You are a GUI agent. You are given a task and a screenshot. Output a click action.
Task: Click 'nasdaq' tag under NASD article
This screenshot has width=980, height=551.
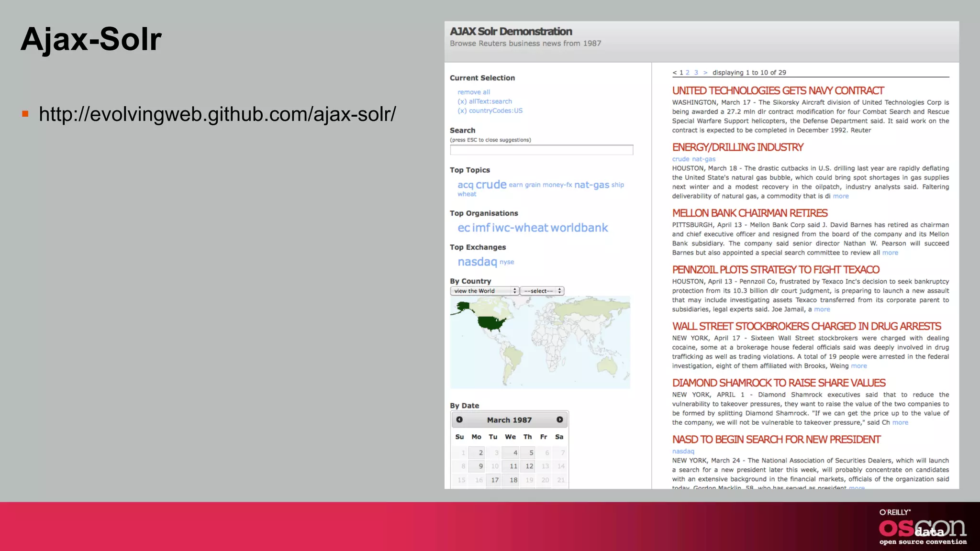coord(683,452)
